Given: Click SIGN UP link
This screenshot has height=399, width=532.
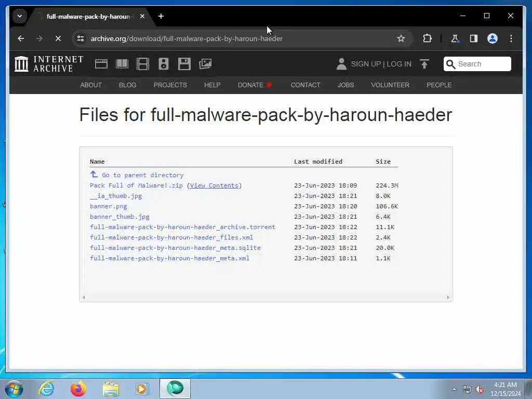Looking at the screenshot, I should (x=366, y=64).
